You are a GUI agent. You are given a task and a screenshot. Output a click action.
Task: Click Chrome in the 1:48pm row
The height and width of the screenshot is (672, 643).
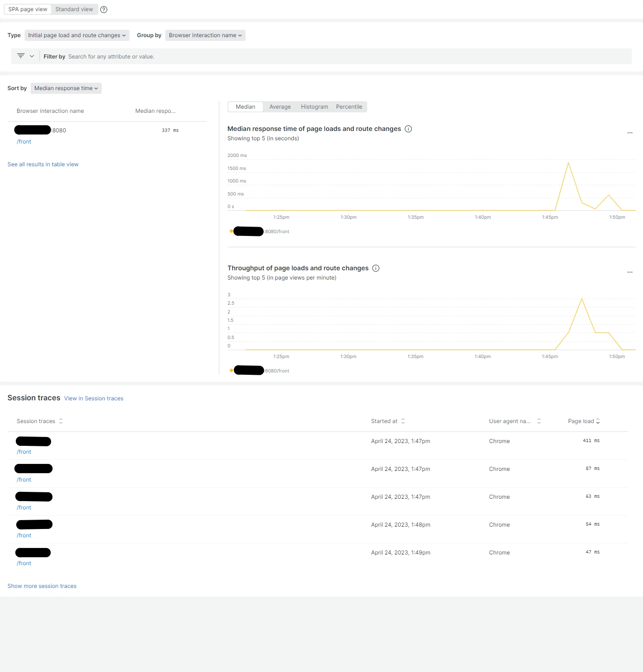tap(499, 525)
